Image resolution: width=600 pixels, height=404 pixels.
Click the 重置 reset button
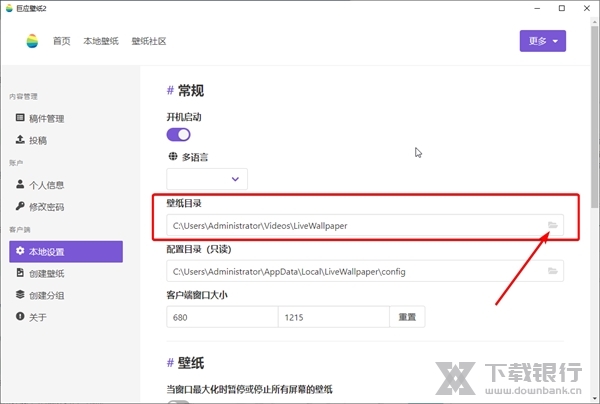click(407, 317)
